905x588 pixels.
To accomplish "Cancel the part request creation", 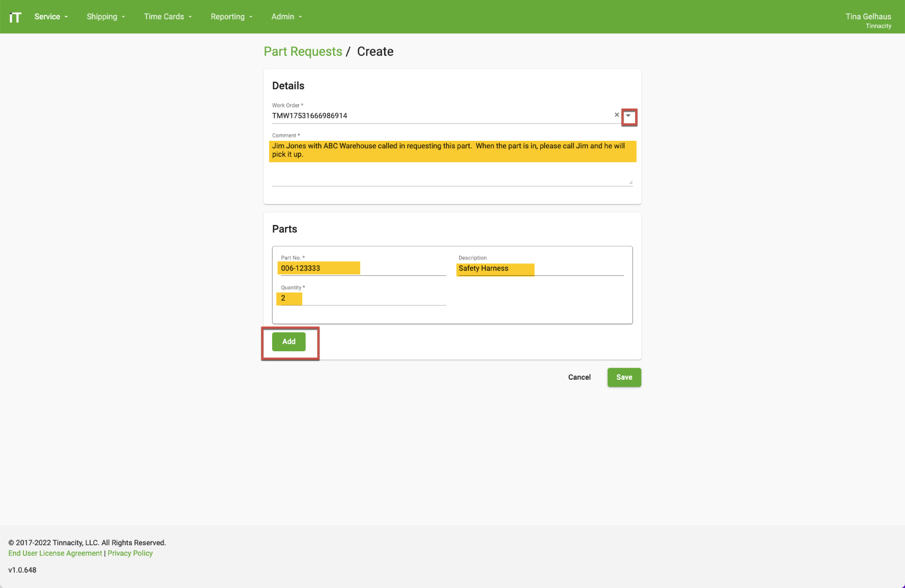I will [579, 377].
